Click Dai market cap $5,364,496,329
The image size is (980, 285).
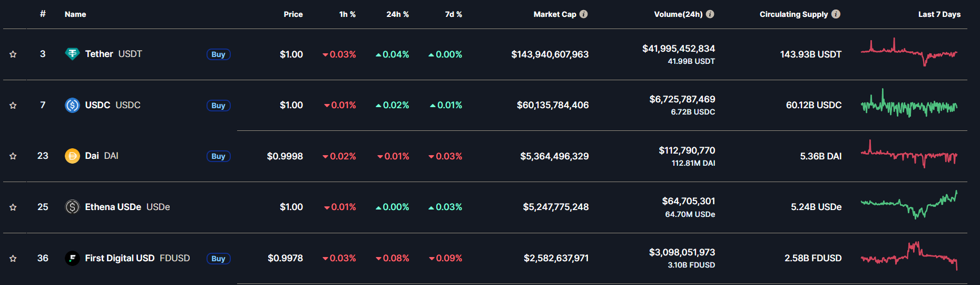tap(554, 156)
